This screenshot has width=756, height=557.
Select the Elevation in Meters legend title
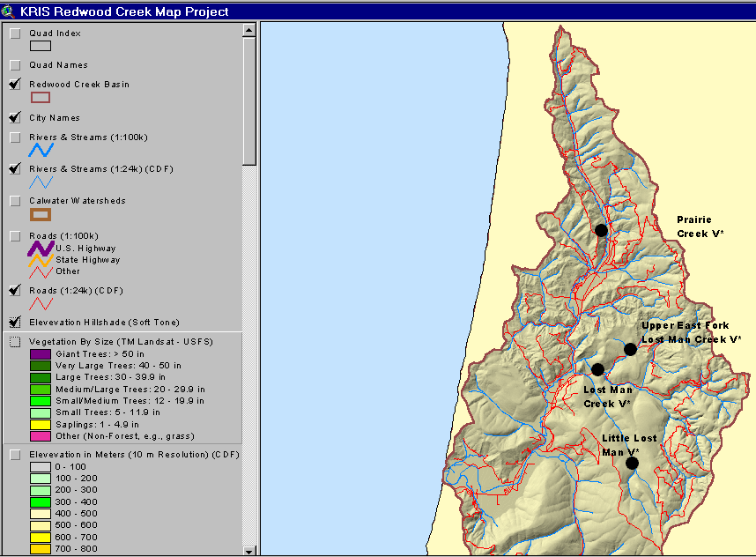coord(134,455)
